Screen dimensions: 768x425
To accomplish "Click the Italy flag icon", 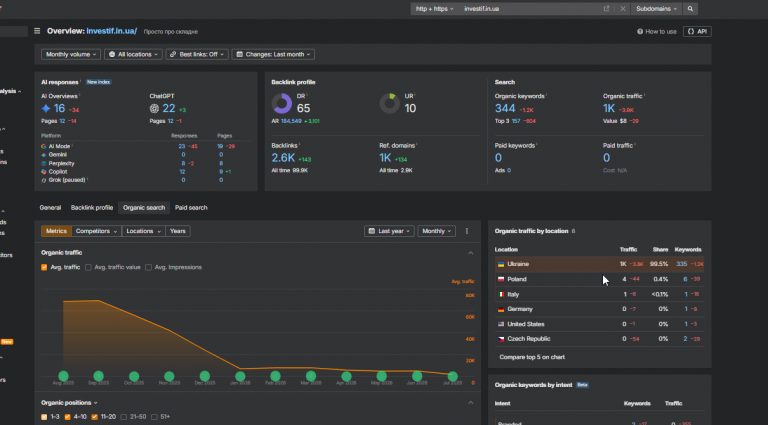I will (501, 295).
